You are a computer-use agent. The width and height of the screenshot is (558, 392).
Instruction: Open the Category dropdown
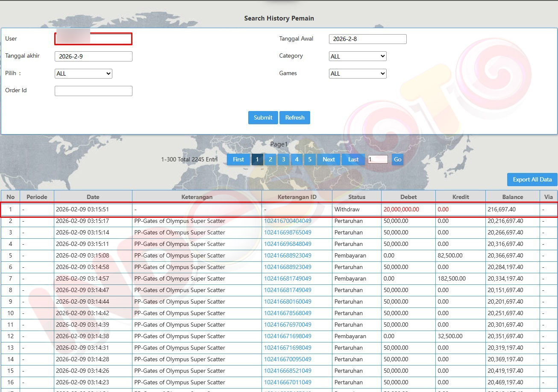(358, 56)
